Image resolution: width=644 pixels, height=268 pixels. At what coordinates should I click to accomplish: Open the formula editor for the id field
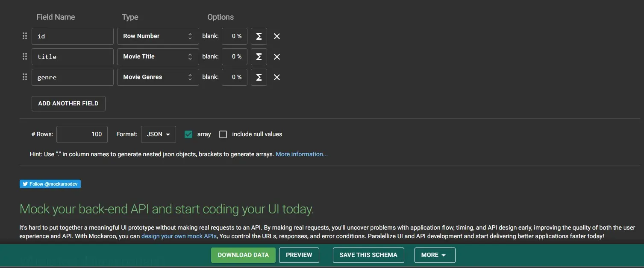click(x=259, y=36)
